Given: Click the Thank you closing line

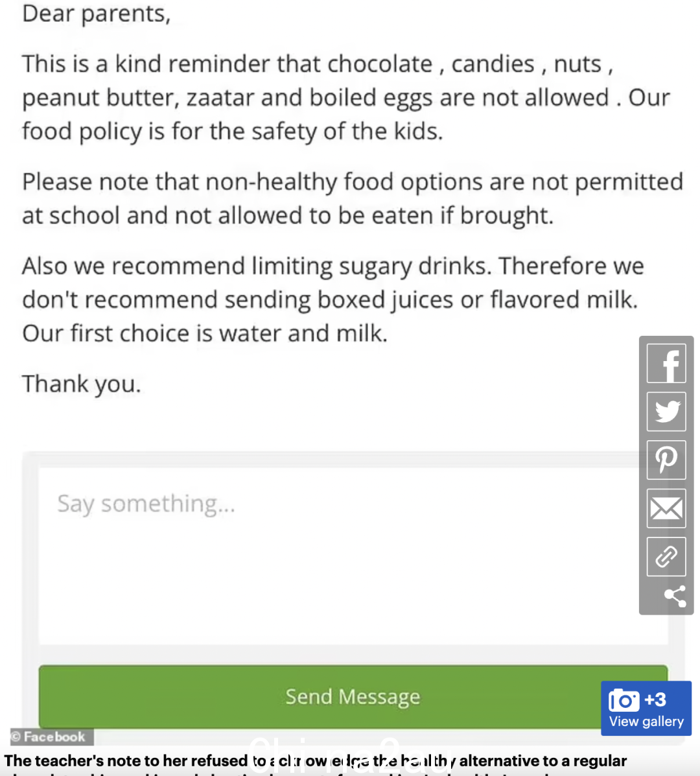Looking at the screenshot, I should tap(82, 384).
